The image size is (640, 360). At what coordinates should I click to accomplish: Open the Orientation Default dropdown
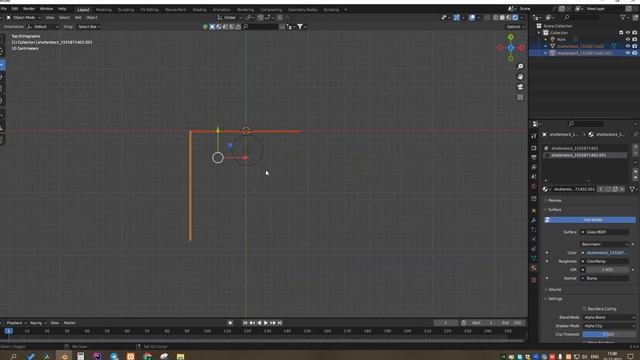tap(43, 27)
